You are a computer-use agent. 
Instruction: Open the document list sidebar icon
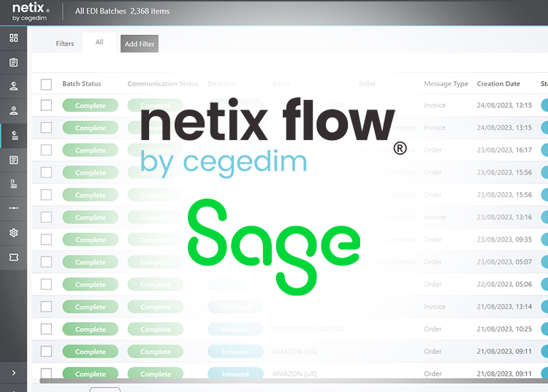pos(14,160)
